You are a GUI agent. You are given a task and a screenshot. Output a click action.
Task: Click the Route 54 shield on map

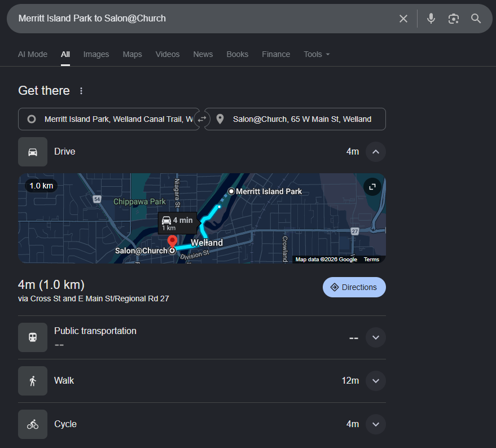(97, 199)
